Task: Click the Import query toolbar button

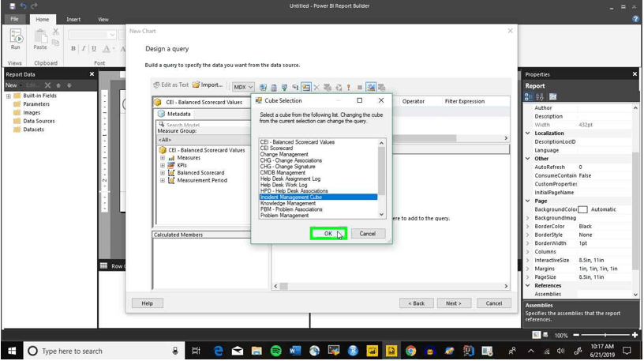Action: [x=208, y=85]
